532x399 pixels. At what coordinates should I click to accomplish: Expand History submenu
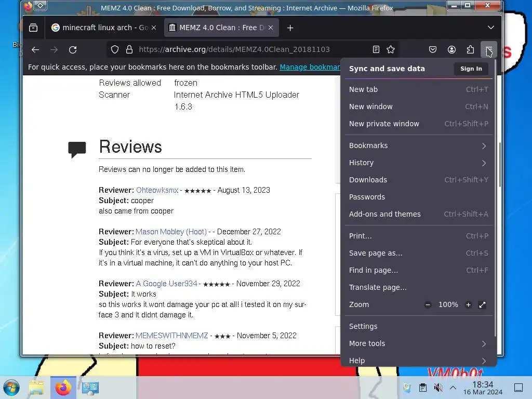(419, 163)
